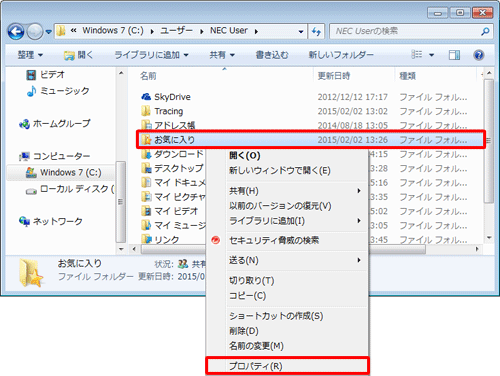The width and height of the screenshot is (500, 376).
Task: Select コンピューター in navigation pane
Action: point(55,156)
